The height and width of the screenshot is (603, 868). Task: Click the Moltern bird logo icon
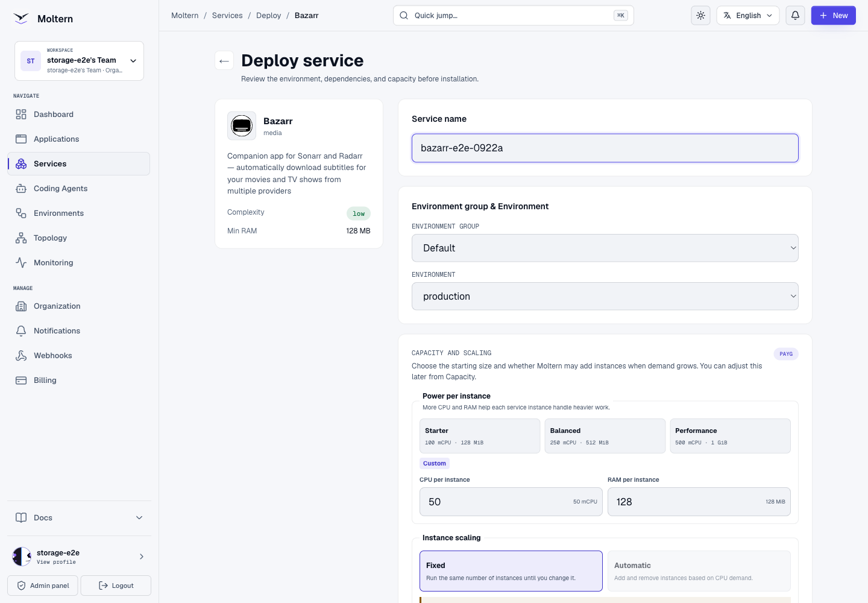point(21,19)
